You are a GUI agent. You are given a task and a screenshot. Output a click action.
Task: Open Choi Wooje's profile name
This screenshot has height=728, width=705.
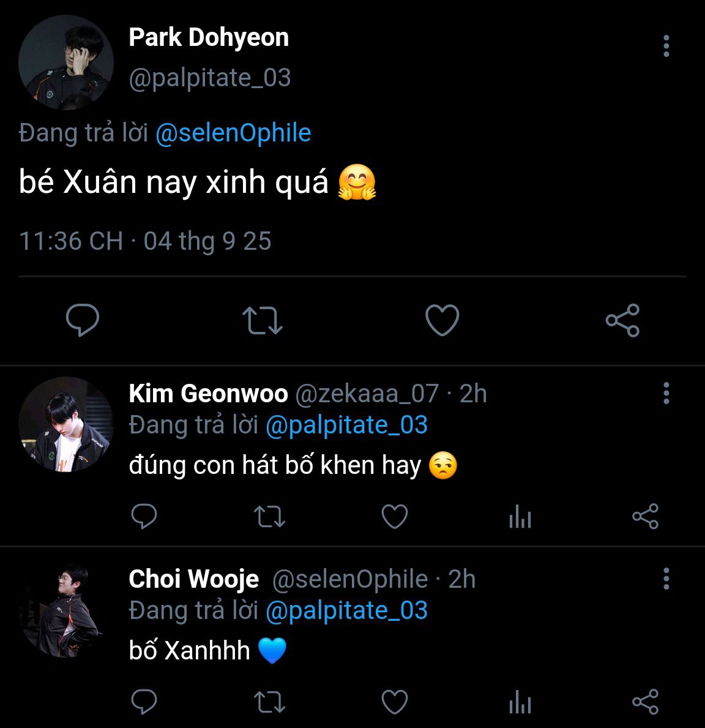tap(194, 579)
